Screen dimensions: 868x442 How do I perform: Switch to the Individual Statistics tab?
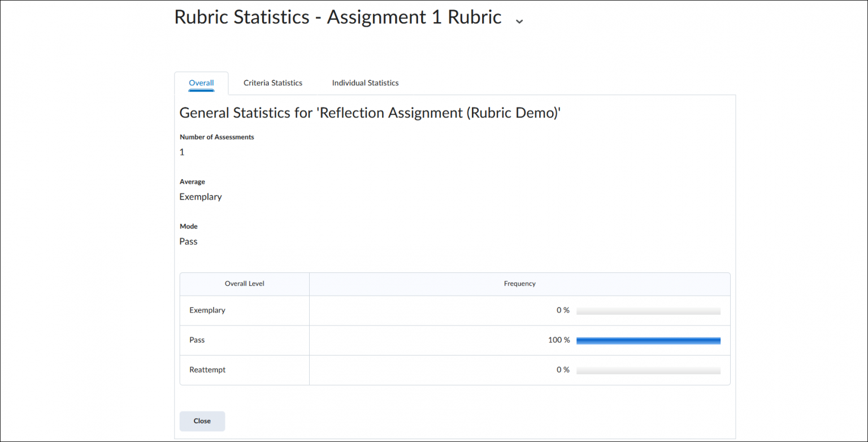click(365, 83)
